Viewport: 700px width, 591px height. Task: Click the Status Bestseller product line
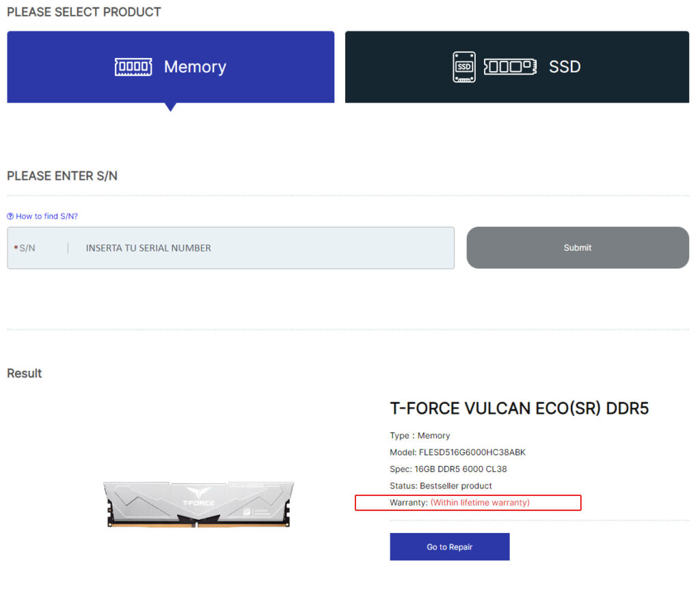pos(440,486)
